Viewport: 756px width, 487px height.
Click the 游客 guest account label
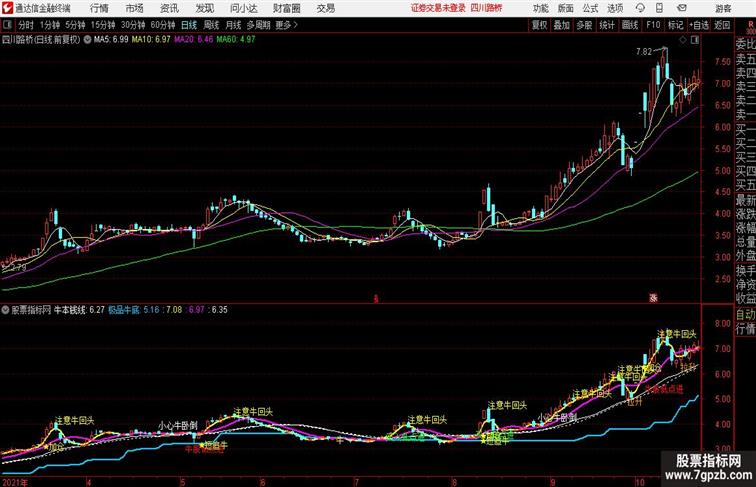tap(723, 8)
